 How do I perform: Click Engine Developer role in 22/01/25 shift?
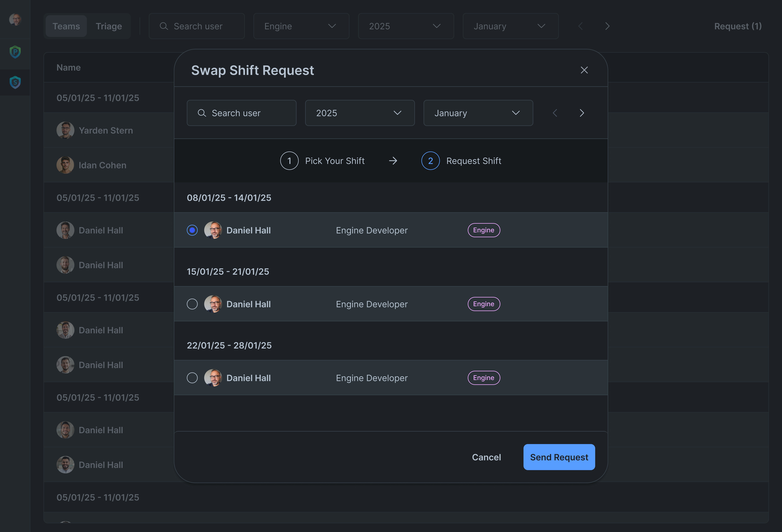pos(372,378)
